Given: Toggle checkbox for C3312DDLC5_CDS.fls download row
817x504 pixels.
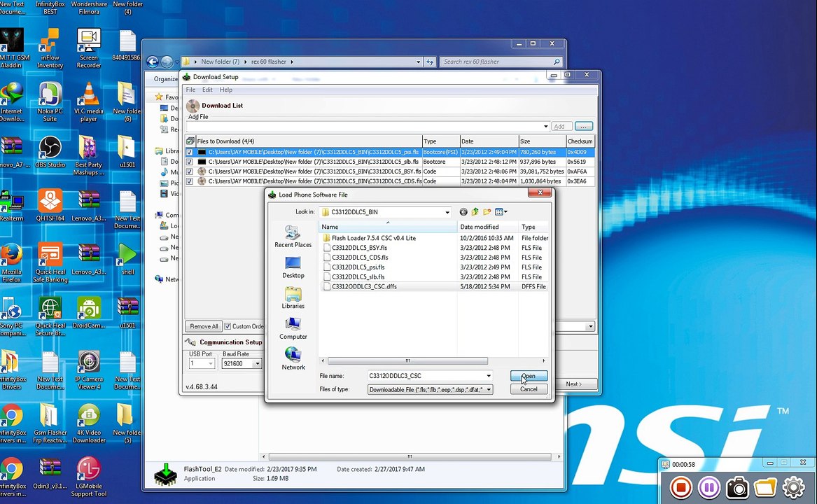Looking at the screenshot, I should pyautogui.click(x=189, y=181).
